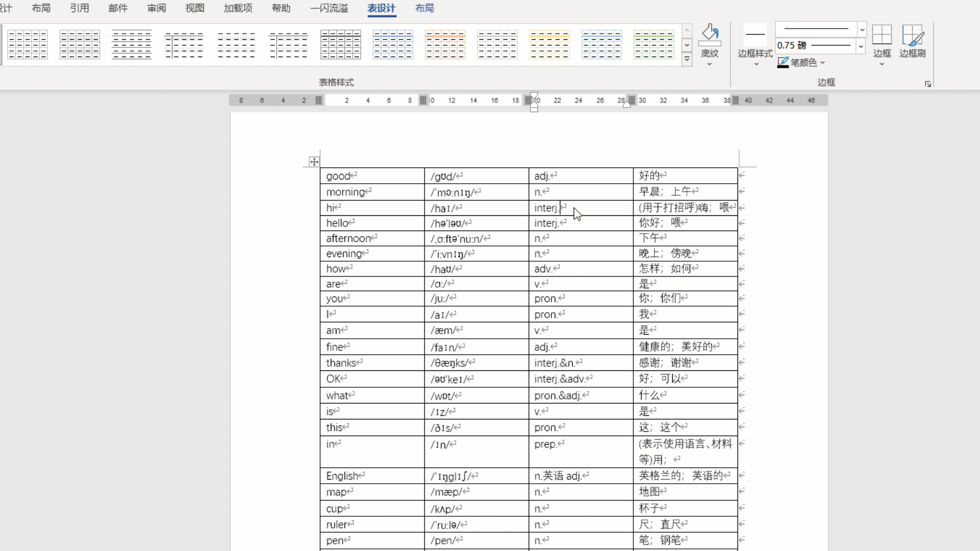The image size is (980, 551).
Task: Select the green grid table style
Action: pyautogui.click(x=654, y=44)
